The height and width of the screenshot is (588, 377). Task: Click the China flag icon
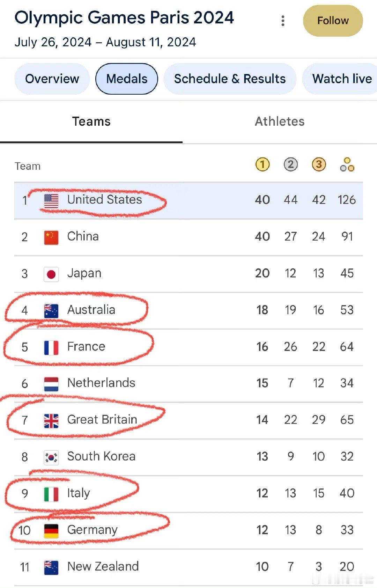(51, 238)
